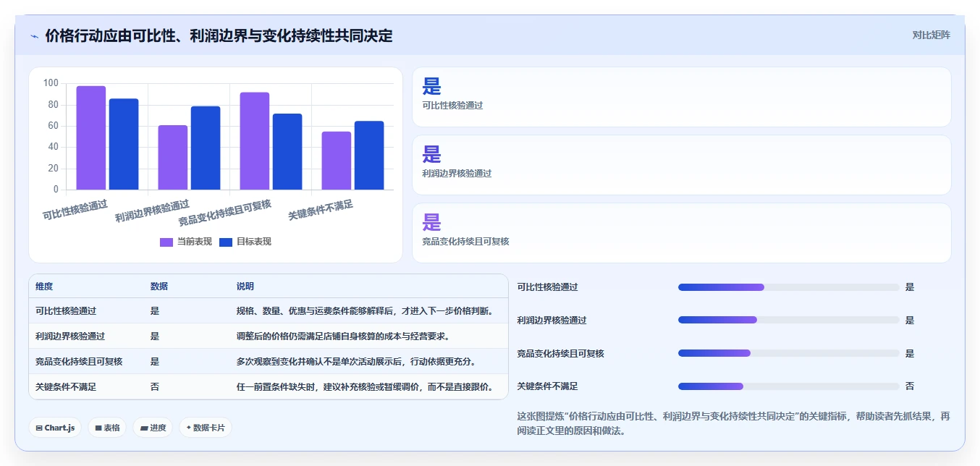The height and width of the screenshot is (466, 980).
Task: Click the description starting 任一前置条件缺失
Action: (365, 386)
